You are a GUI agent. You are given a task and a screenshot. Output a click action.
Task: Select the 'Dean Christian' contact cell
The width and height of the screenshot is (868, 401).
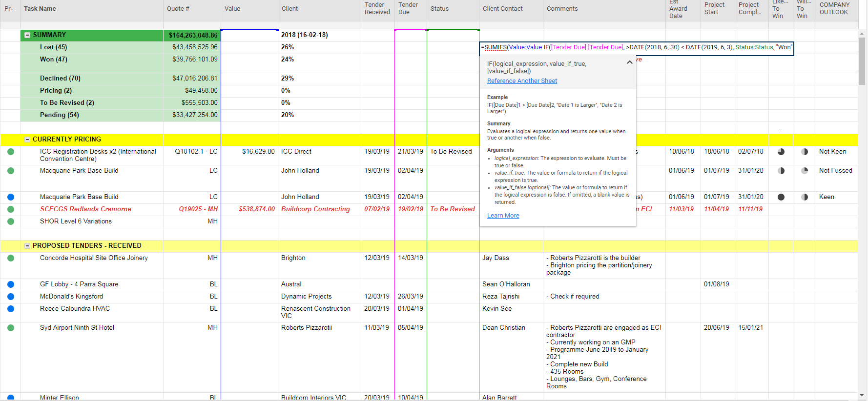[511, 357]
